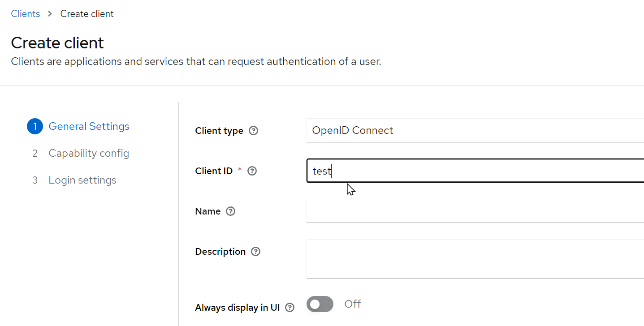Image resolution: width=644 pixels, height=326 pixels.
Task: Select the Create client breadcrumb text
Action: click(x=87, y=14)
